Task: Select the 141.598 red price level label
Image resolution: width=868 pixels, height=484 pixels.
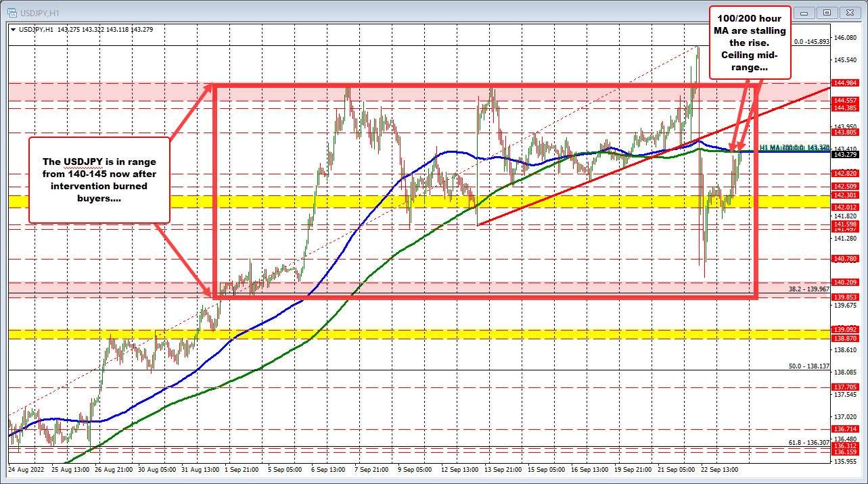Action: point(845,224)
